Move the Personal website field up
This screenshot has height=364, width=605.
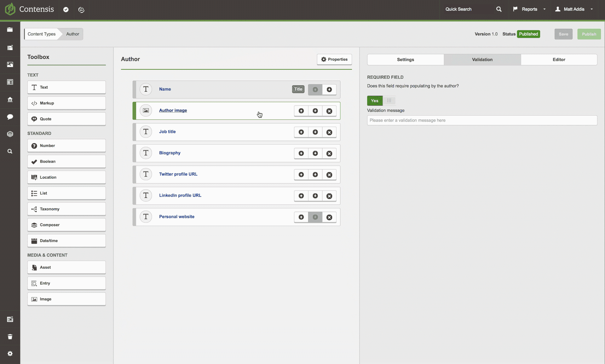coord(301,217)
